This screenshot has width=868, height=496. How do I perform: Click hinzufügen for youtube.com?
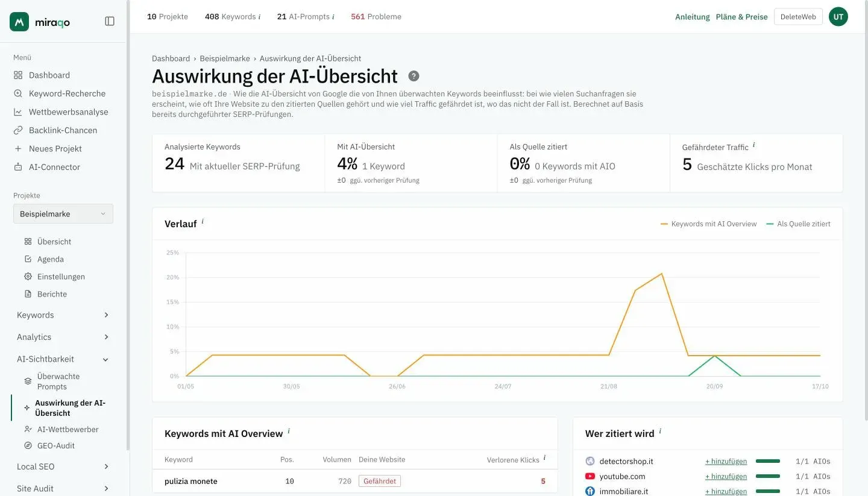coord(726,477)
